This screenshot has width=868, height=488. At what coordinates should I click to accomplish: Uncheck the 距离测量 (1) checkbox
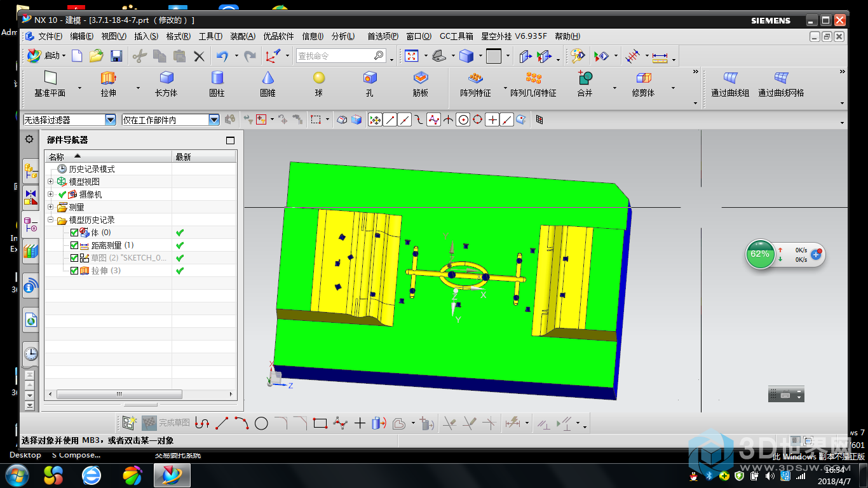coord(74,245)
